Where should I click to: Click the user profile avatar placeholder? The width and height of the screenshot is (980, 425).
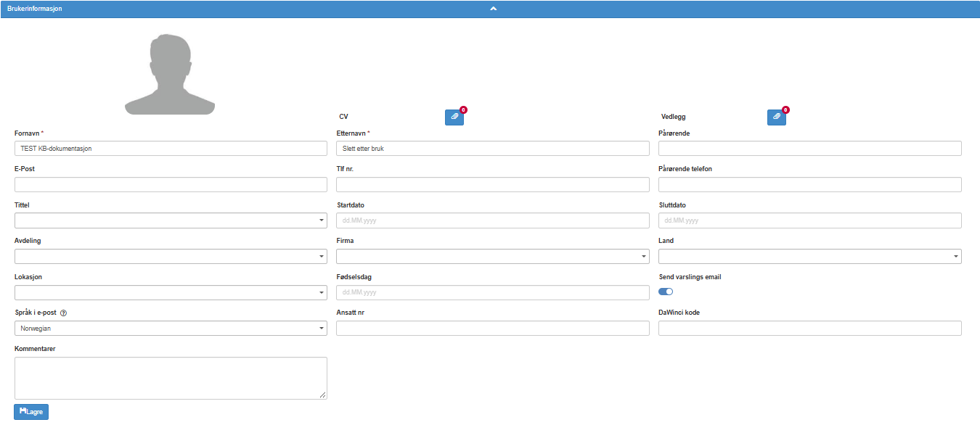tap(170, 74)
